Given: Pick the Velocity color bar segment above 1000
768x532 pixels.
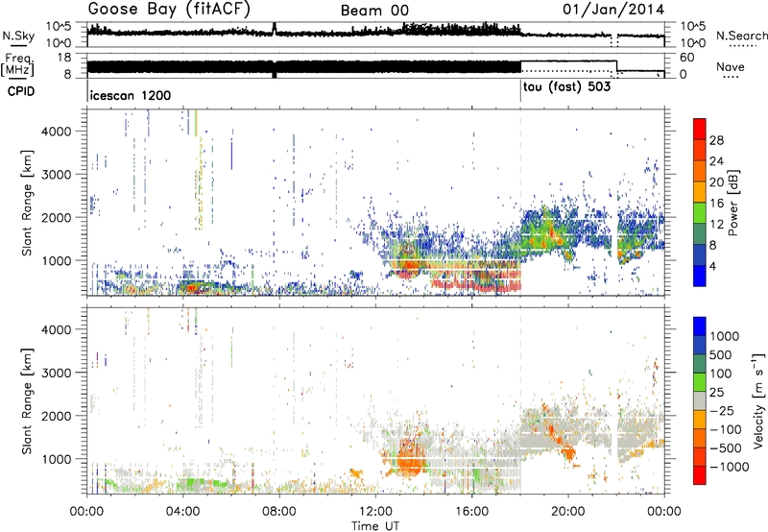Looking at the screenshot, I should tap(700, 326).
